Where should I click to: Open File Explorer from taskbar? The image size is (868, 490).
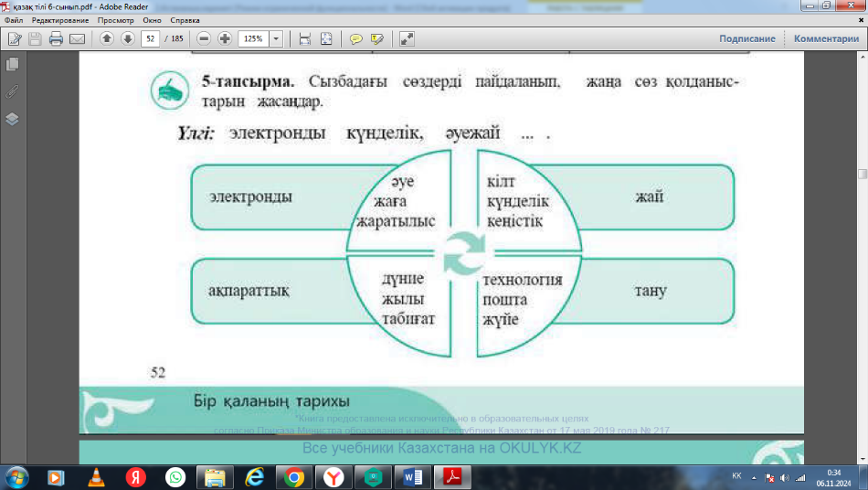pyautogui.click(x=215, y=477)
